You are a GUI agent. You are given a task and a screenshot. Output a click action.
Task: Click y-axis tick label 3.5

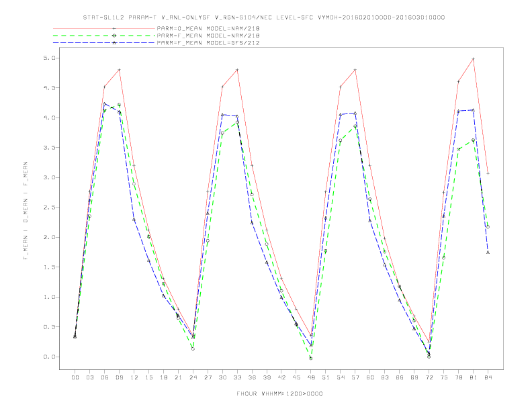coord(49,148)
